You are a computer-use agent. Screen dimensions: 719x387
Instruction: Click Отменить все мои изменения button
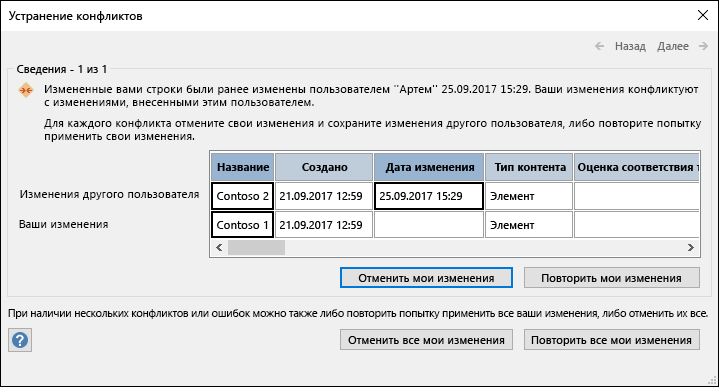pyautogui.click(x=426, y=340)
